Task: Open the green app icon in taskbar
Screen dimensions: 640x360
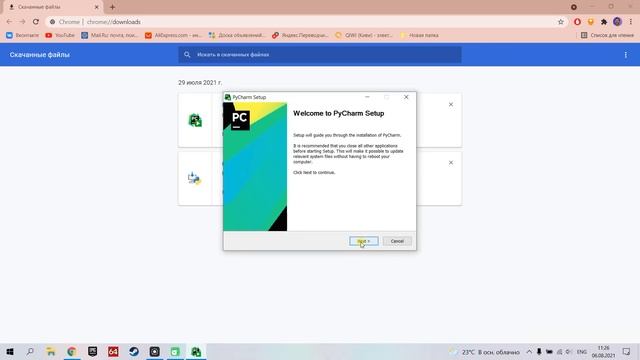Action: pyautogui.click(x=175, y=351)
